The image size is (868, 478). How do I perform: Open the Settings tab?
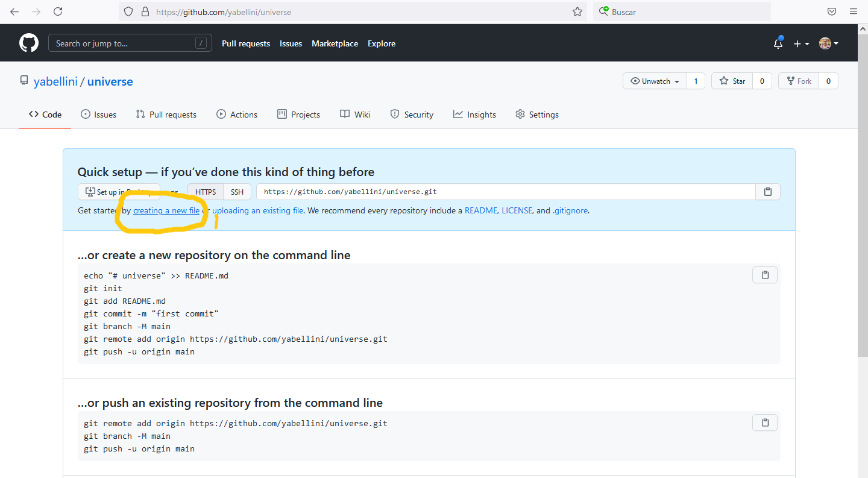(x=536, y=115)
